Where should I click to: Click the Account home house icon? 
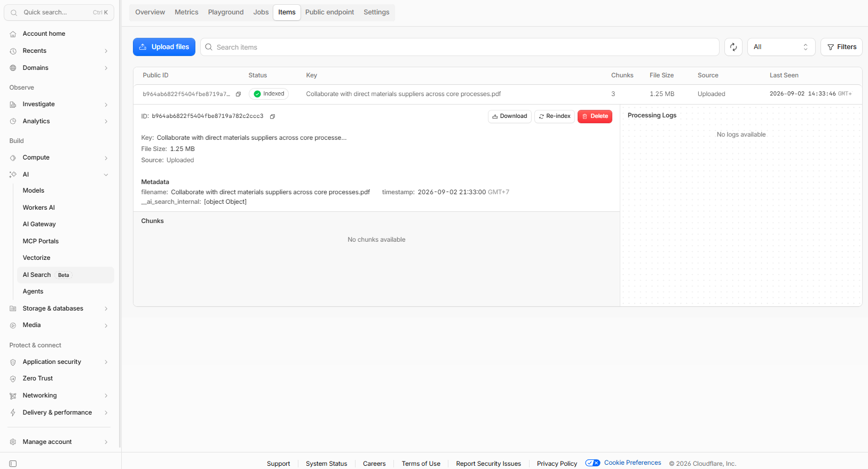point(13,34)
